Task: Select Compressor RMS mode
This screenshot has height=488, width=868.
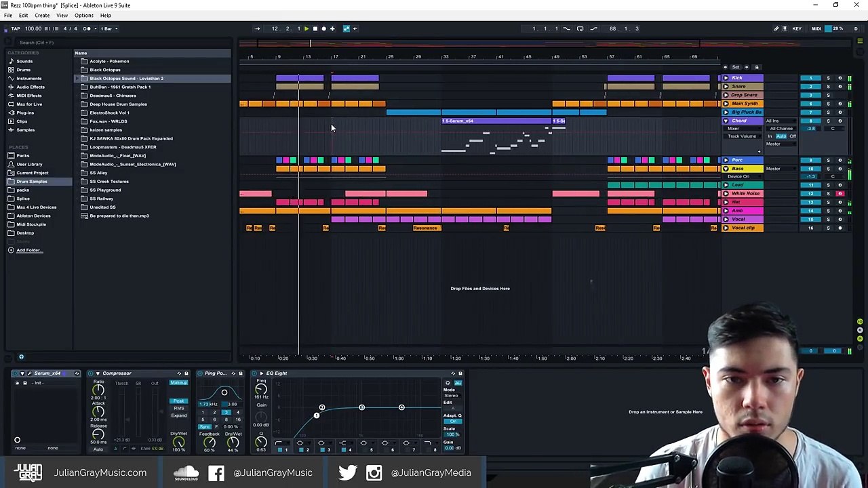Action: (179, 409)
